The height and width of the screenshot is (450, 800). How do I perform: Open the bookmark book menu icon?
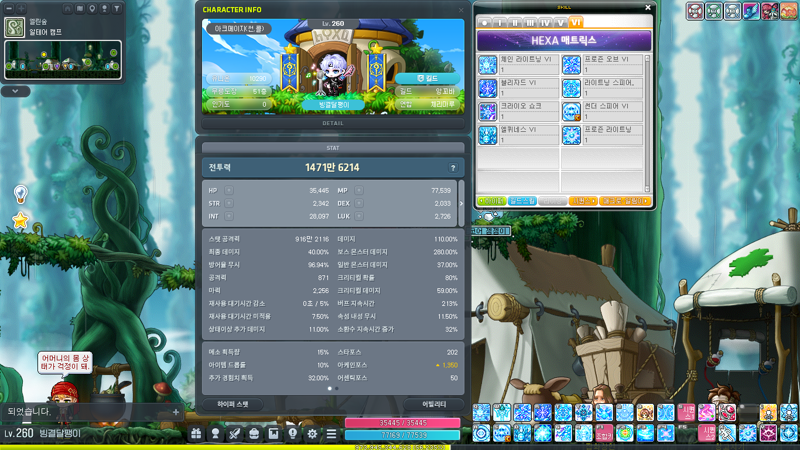(x=273, y=434)
